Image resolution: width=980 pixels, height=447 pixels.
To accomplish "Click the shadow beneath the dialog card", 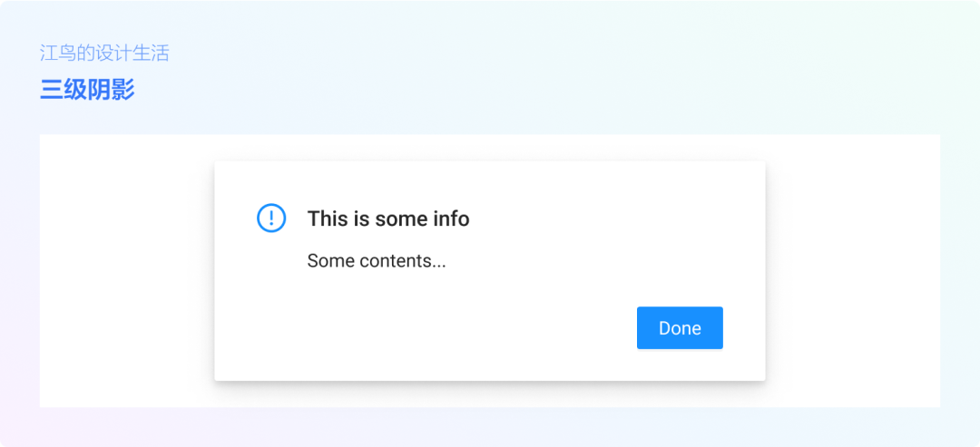I will 490,389.
